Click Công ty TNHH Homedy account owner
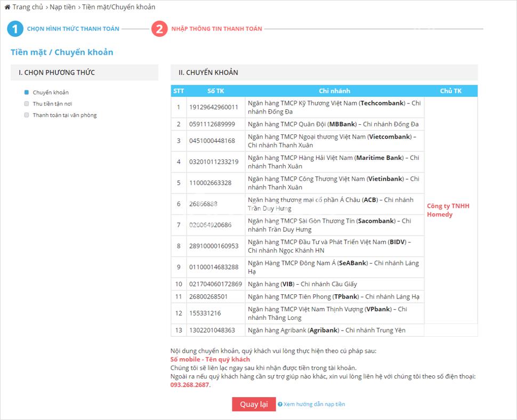The image size is (517, 420). pyautogui.click(x=448, y=210)
